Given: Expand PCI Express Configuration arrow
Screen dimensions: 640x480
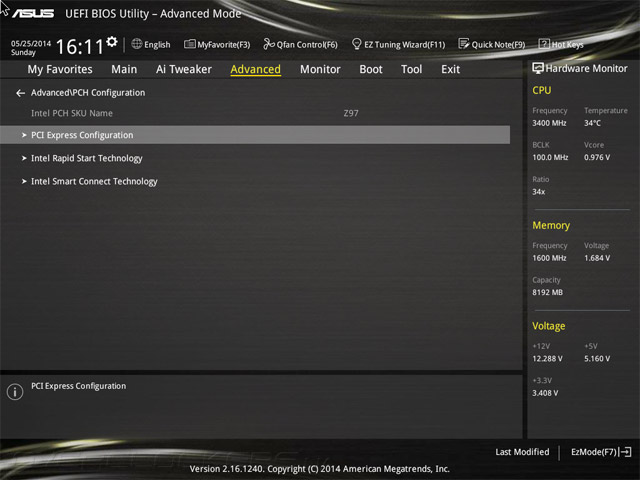Looking at the screenshot, I should tap(24, 135).
